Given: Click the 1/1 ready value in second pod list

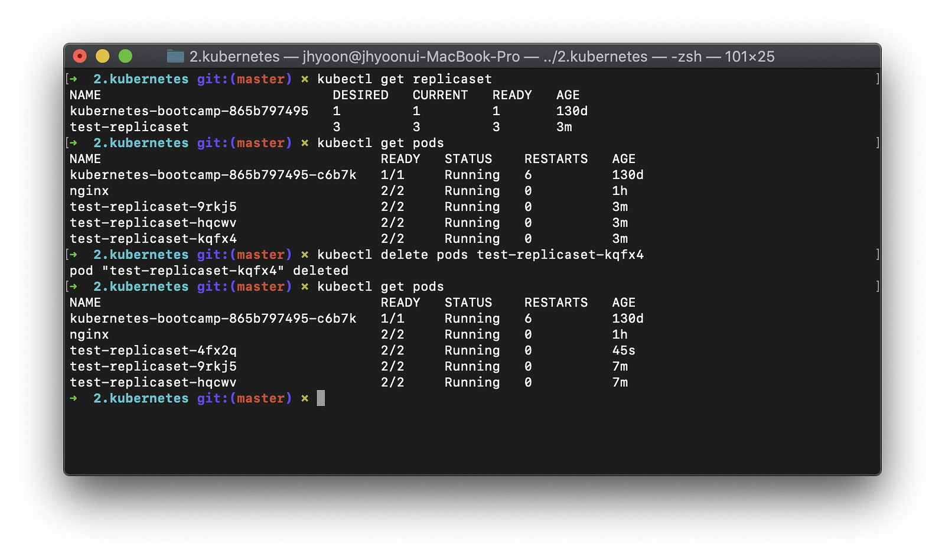Looking at the screenshot, I should pyautogui.click(x=392, y=318).
